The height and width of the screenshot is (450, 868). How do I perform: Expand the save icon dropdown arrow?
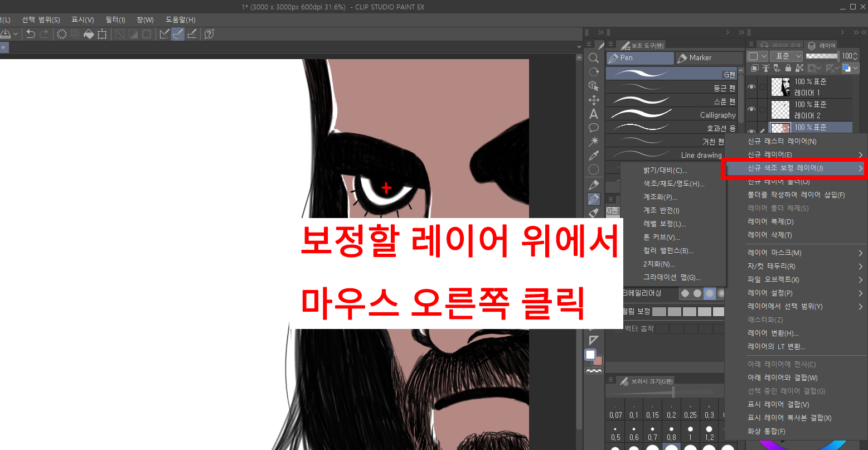pos(15,35)
